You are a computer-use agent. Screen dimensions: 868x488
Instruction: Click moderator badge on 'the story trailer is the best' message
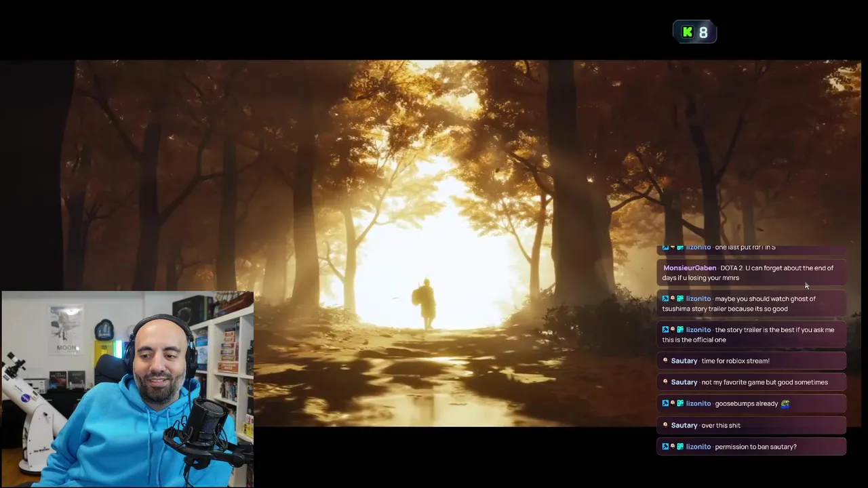665,329
